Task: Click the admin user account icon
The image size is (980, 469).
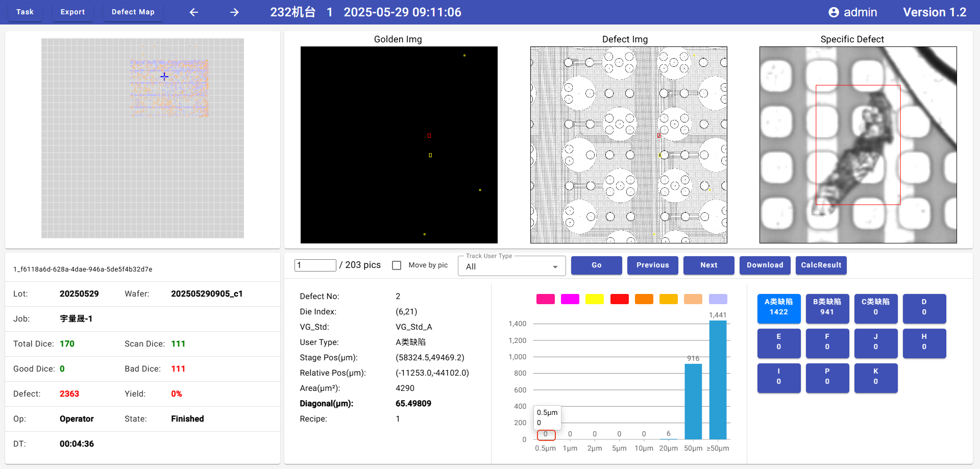Action: 834,12
